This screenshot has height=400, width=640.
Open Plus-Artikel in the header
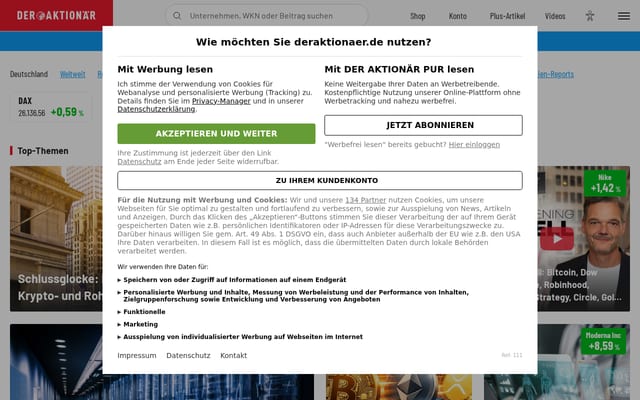tap(507, 16)
